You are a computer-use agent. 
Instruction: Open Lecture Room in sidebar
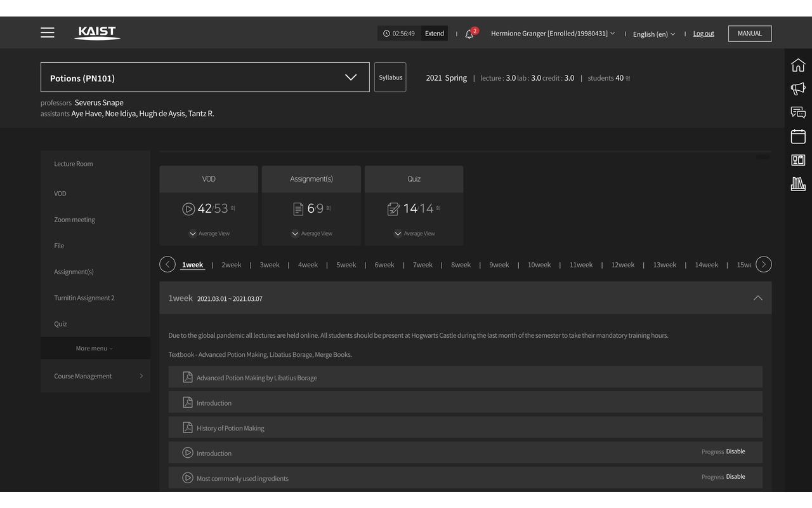[x=74, y=164]
